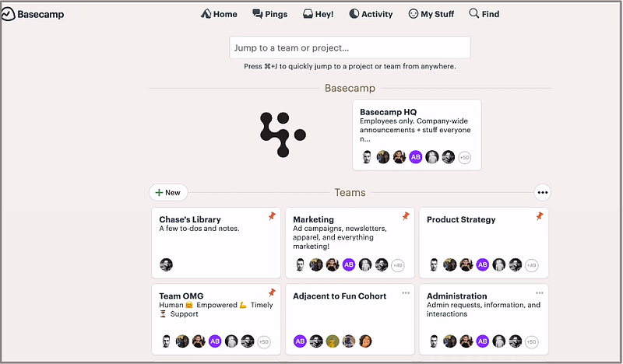Click the large Basecamp company logo
The height and width of the screenshot is (364, 623).
point(281,135)
